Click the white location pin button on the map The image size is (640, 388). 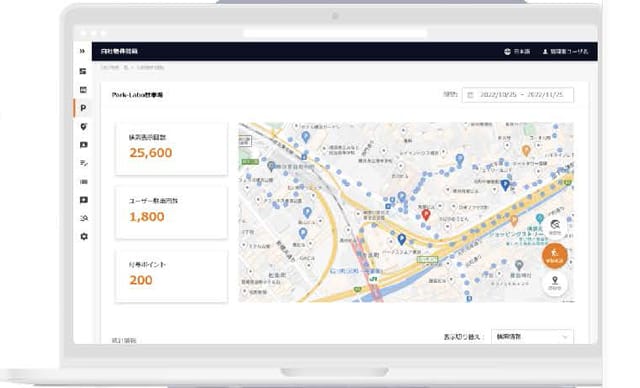click(555, 283)
